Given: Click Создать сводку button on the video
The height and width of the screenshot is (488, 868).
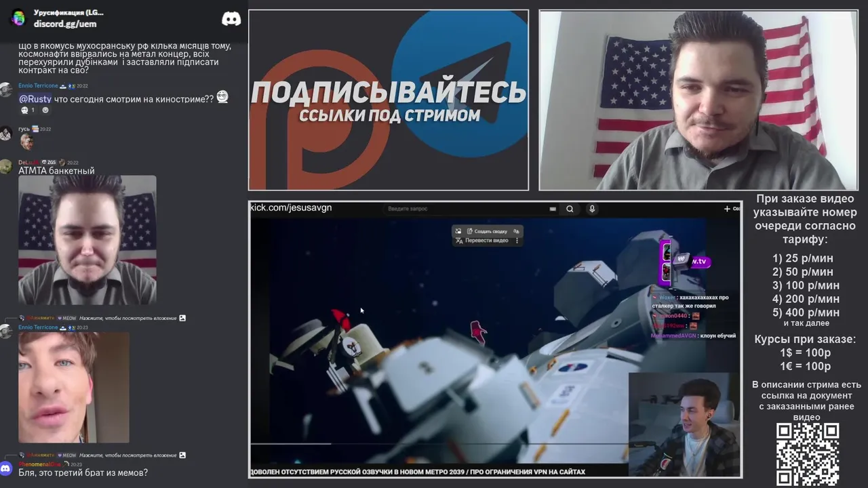Looking at the screenshot, I should (x=486, y=231).
